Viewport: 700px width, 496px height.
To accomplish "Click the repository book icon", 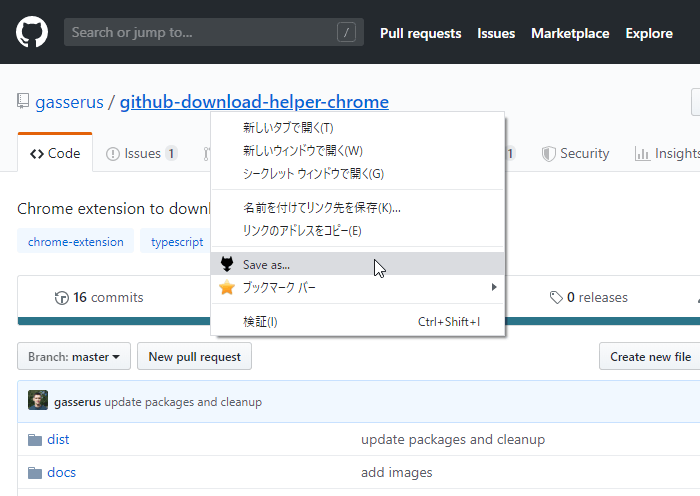I will click(x=23, y=101).
